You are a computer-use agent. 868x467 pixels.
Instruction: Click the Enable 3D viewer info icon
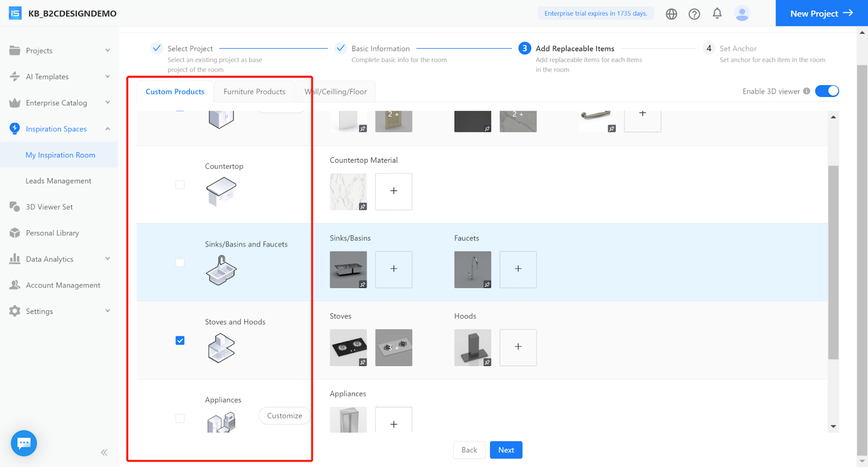pos(807,91)
